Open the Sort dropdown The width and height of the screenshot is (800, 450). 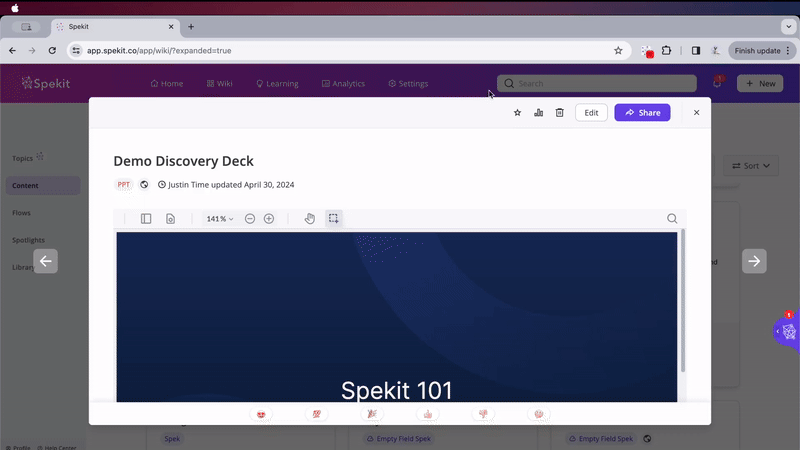[x=751, y=166]
